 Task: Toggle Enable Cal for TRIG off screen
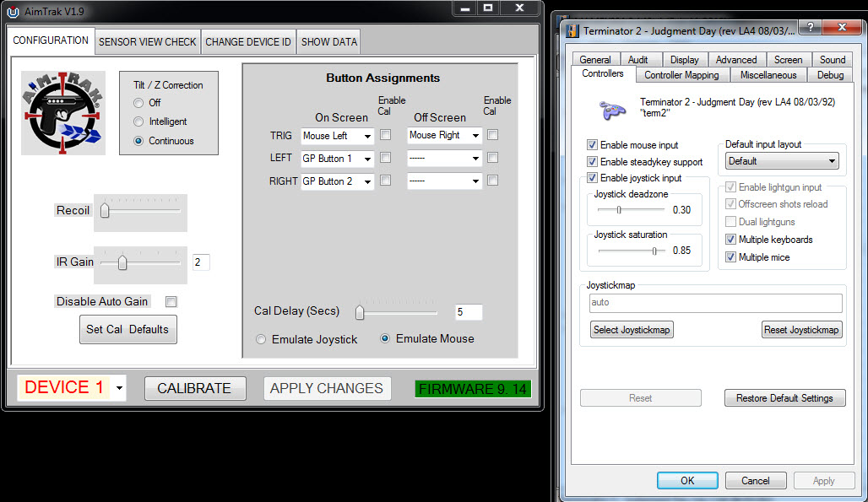pyautogui.click(x=492, y=134)
